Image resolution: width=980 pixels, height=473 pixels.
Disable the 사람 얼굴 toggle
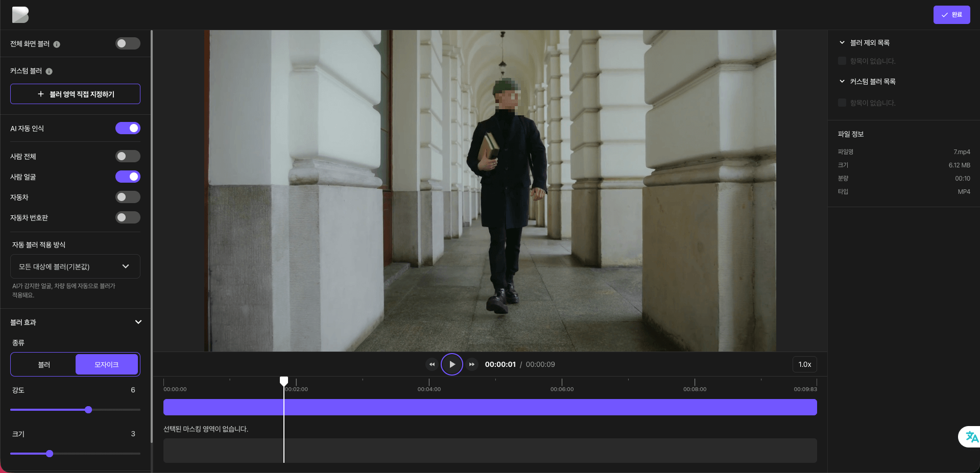(x=128, y=177)
